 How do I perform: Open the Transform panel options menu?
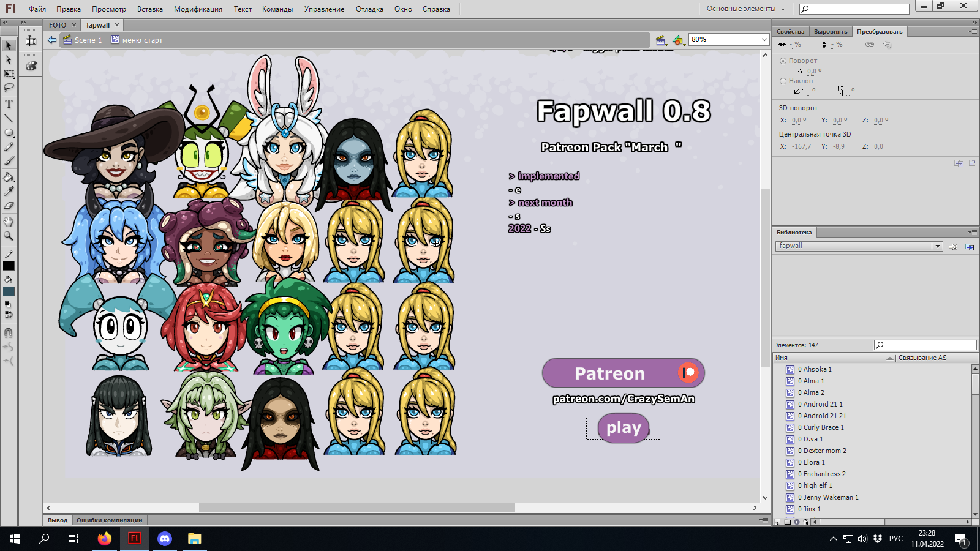point(973,31)
